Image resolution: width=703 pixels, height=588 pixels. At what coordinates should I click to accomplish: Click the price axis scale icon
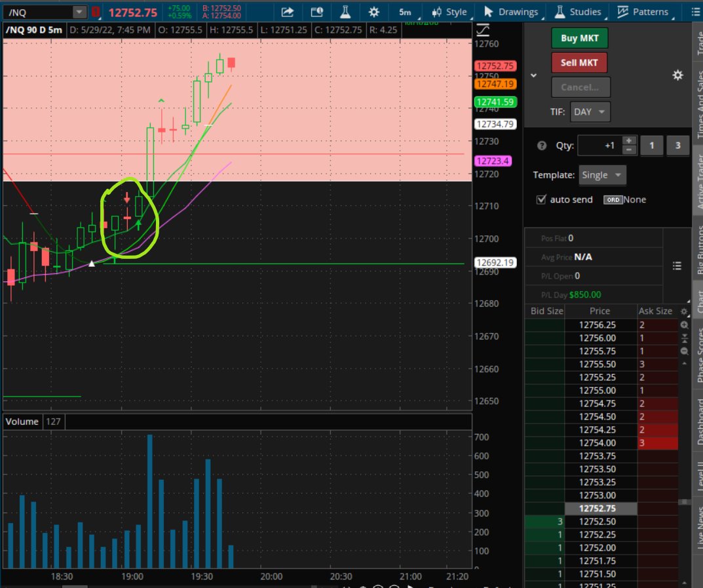[483, 30]
